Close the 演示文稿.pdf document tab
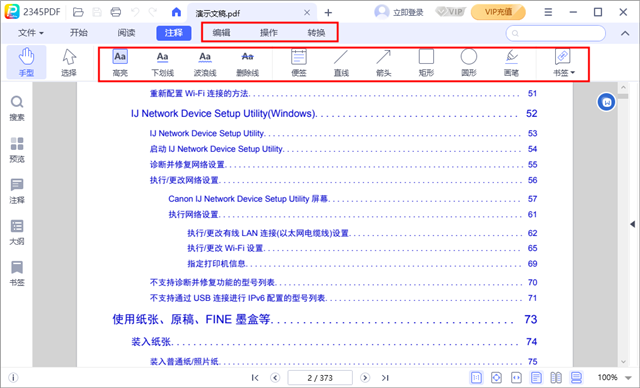The image size is (640, 388). click(x=307, y=13)
